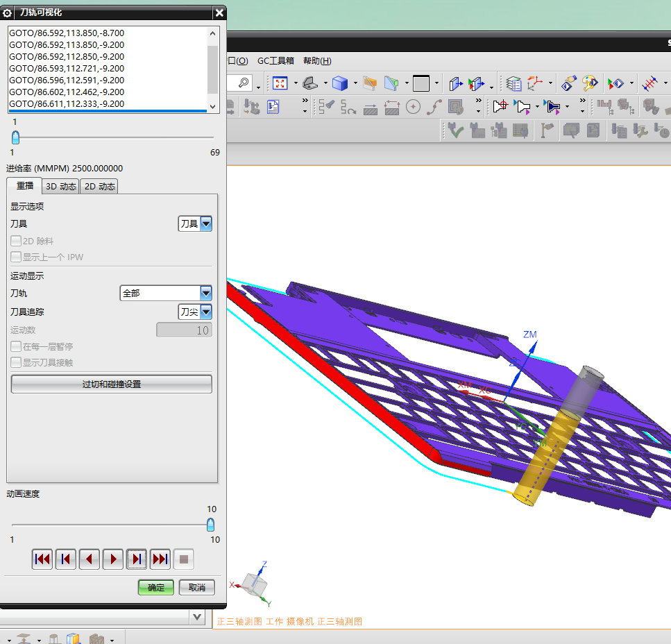
Task: Click the 过切和碰撞设置 button
Action: coord(111,384)
